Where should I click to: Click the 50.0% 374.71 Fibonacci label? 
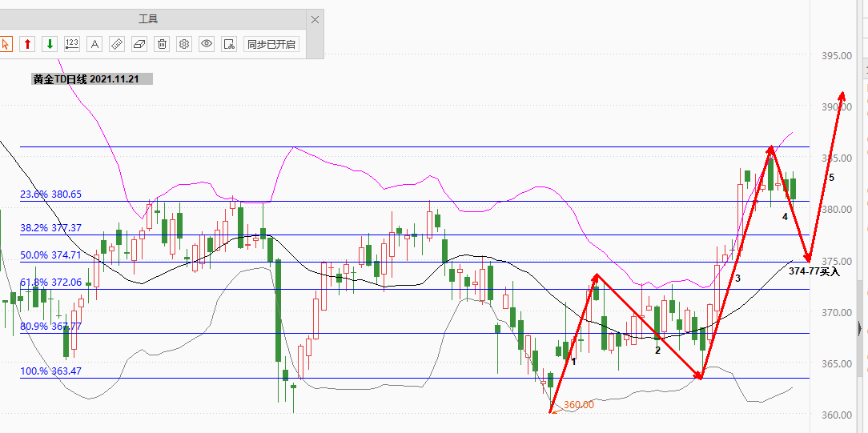coord(51,255)
